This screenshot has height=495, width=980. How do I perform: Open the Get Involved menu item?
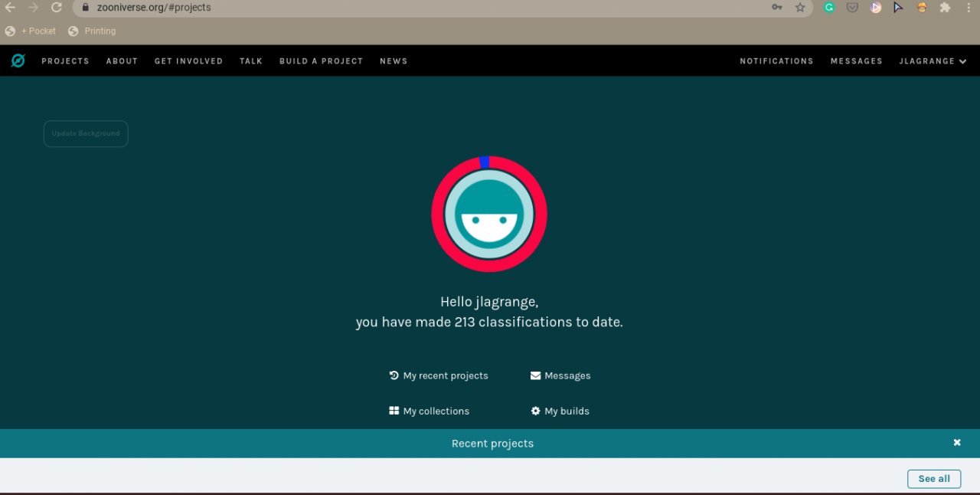click(x=188, y=61)
